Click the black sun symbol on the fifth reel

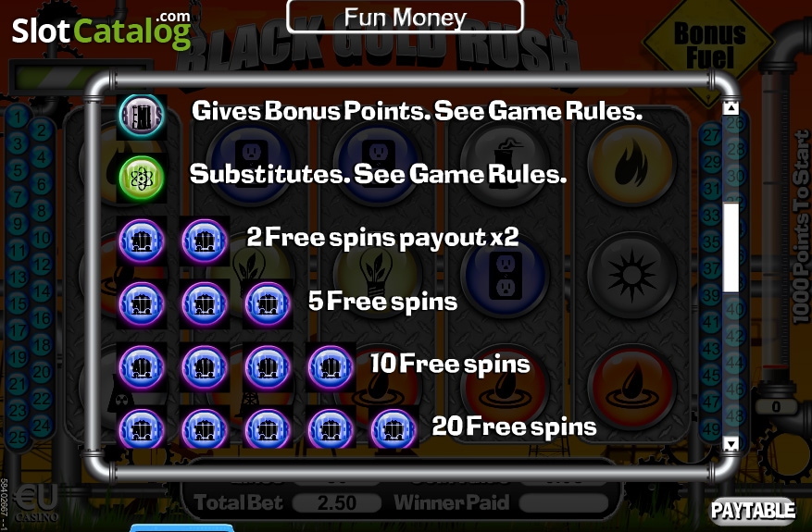pyautogui.click(x=631, y=275)
